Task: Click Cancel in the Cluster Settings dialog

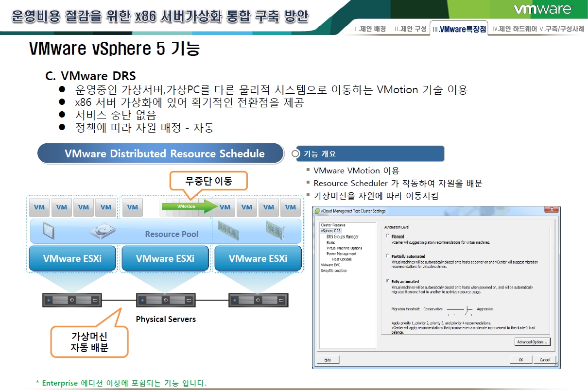Action: [x=544, y=360]
